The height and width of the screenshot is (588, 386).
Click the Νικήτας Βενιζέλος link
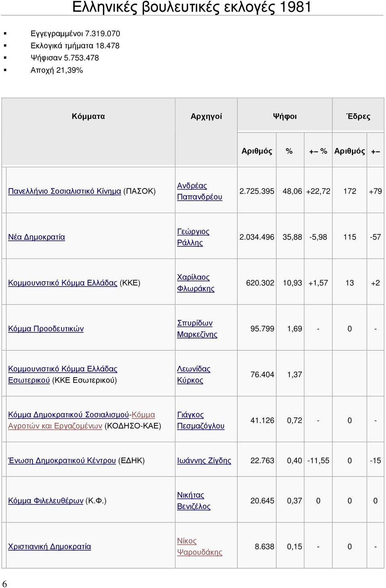tap(194, 501)
